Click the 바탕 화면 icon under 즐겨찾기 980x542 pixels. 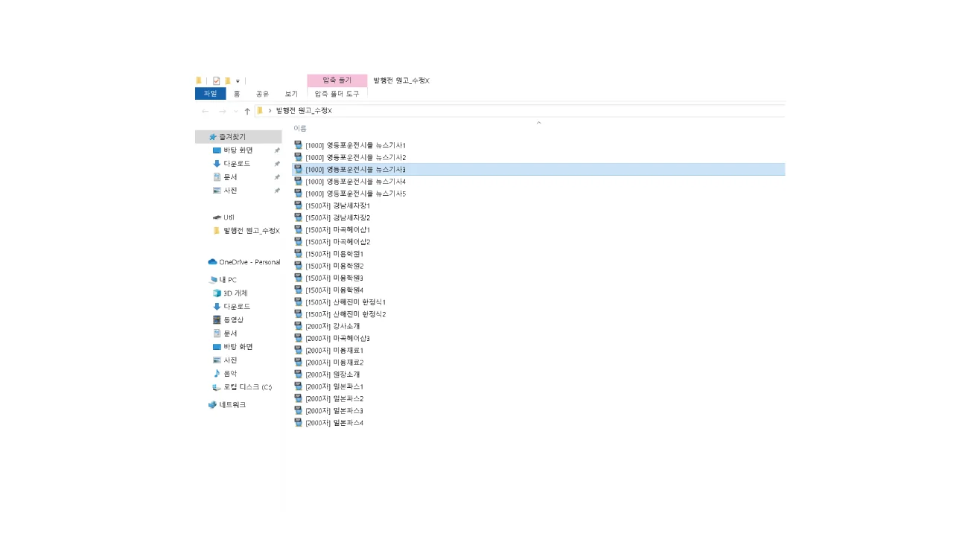(x=217, y=150)
